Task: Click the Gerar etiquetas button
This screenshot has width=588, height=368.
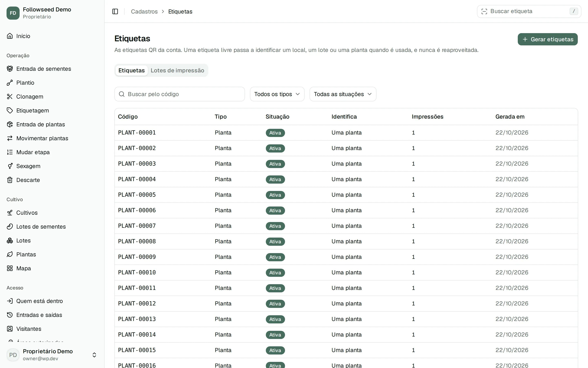Action: [548, 39]
